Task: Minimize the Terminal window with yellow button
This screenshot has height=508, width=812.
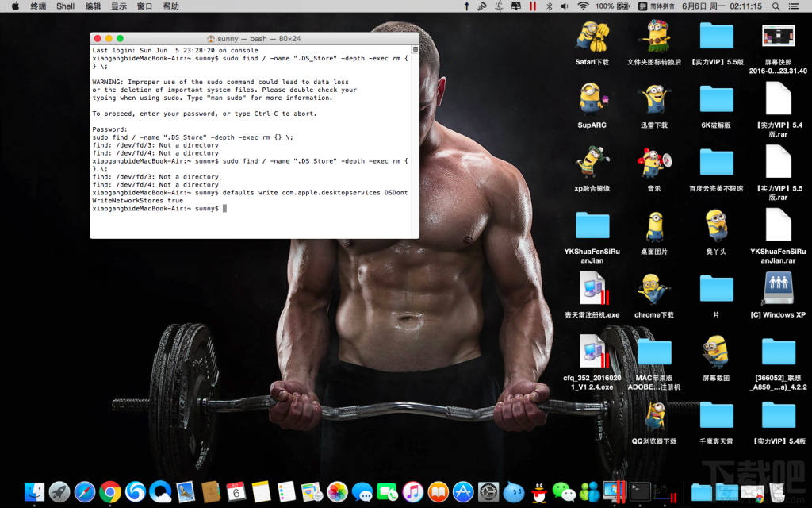Action: pos(109,38)
